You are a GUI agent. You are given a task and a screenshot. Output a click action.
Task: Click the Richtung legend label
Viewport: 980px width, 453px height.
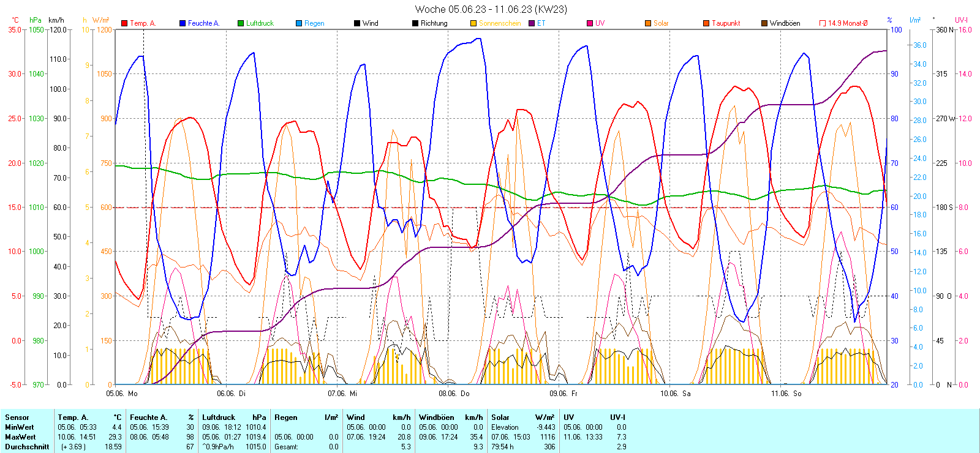(x=434, y=23)
